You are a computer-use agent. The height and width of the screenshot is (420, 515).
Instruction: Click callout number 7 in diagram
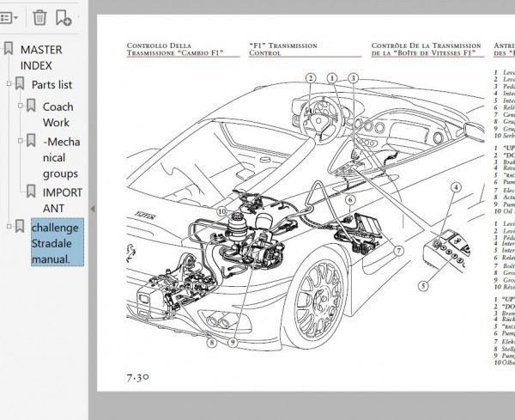(x=399, y=251)
